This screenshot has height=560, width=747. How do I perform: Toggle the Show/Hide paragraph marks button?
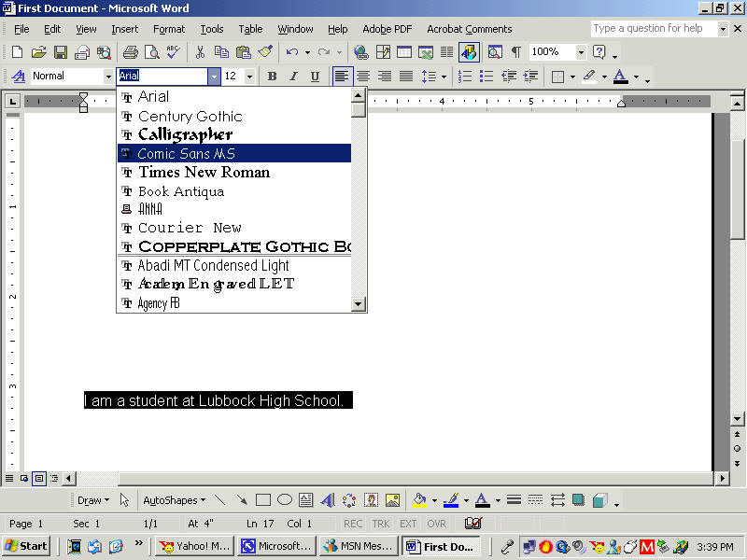[516, 52]
